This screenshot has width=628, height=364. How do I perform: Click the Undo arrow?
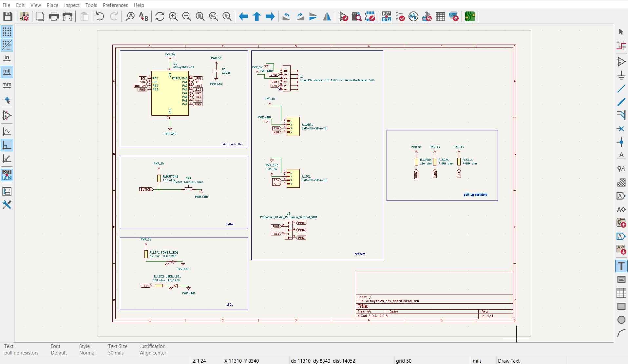[100, 16]
